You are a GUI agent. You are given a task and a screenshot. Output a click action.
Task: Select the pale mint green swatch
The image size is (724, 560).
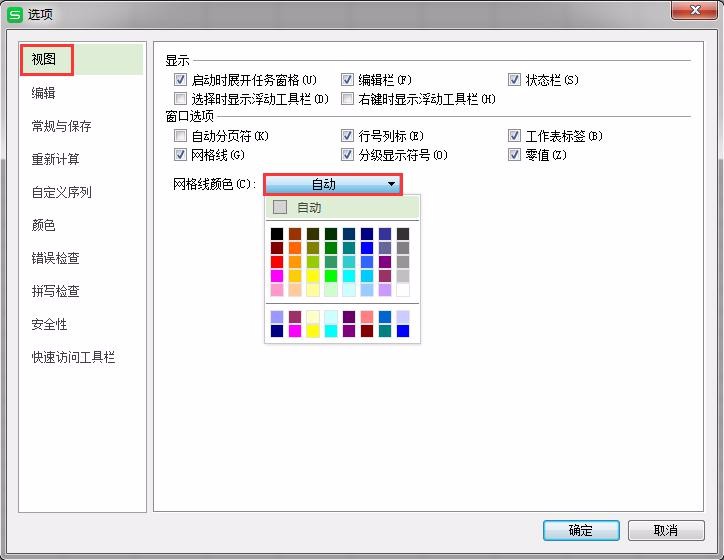(x=331, y=290)
